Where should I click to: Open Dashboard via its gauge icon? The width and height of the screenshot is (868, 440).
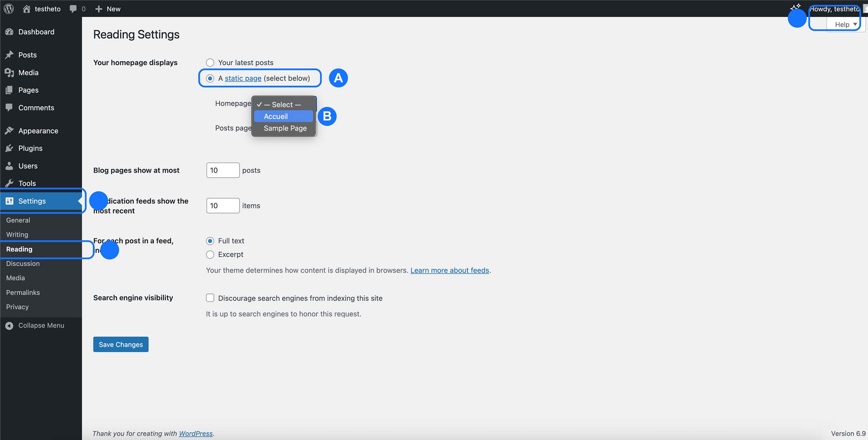pos(9,32)
